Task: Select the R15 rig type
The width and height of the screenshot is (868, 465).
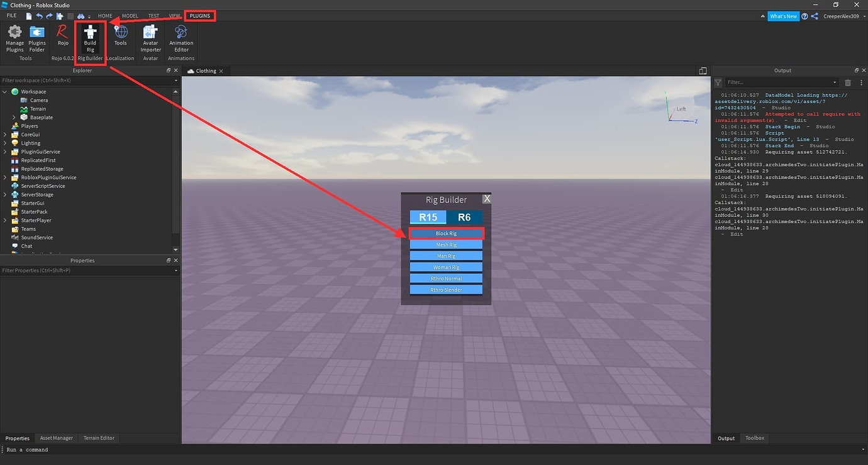Action: point(428,217)
